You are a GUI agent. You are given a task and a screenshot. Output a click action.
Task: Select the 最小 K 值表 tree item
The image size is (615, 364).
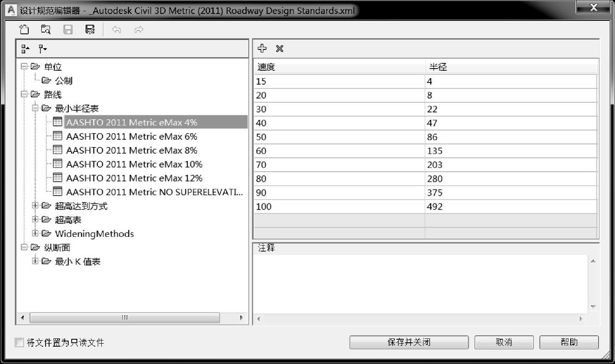pyautogui.click(x=78, y=262)
